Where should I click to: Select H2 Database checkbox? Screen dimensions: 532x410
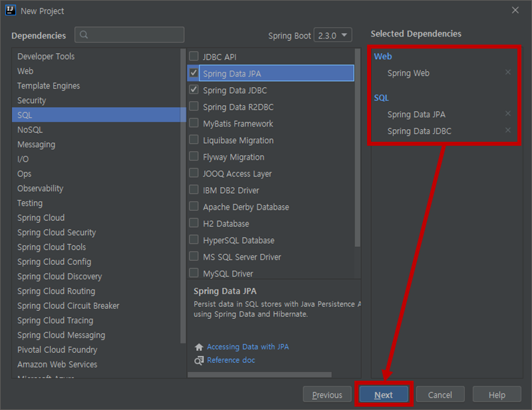click(x=194, y=222)
